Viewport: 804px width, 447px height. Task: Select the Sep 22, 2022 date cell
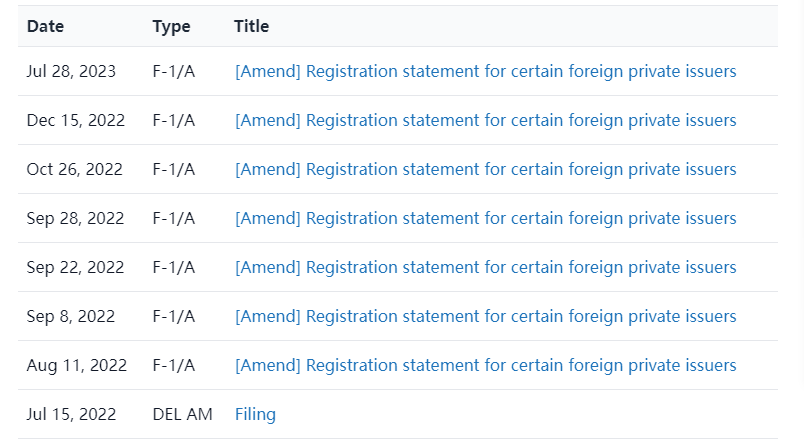point(75,267)
